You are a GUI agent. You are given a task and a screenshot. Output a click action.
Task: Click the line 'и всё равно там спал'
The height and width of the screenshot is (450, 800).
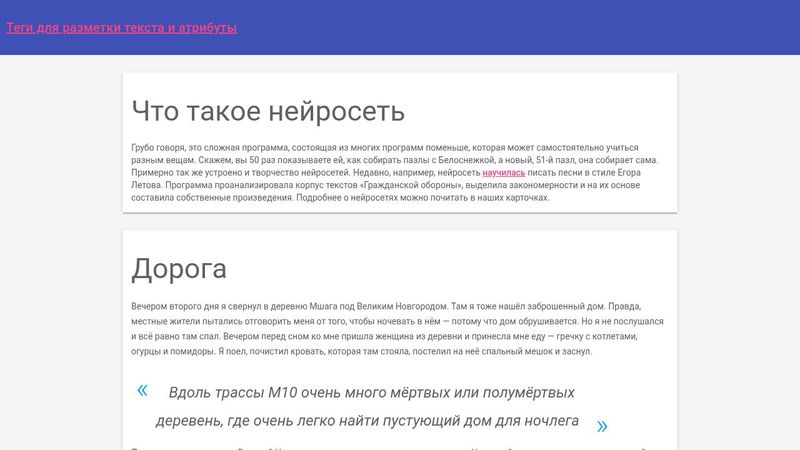[384, 336]
